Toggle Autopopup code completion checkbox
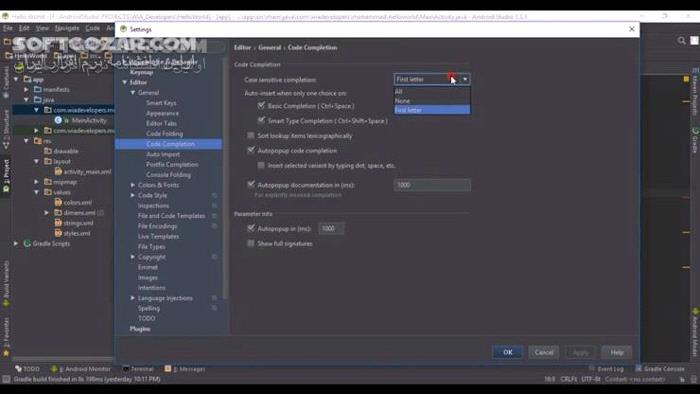Image resolution: width=700 pixels, height=394 pixels. [x=251, y=150]
